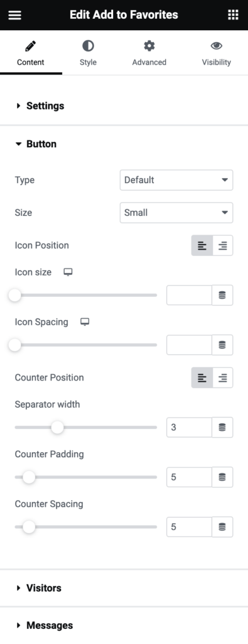Switch to the Visibility tab

(216, 53)
